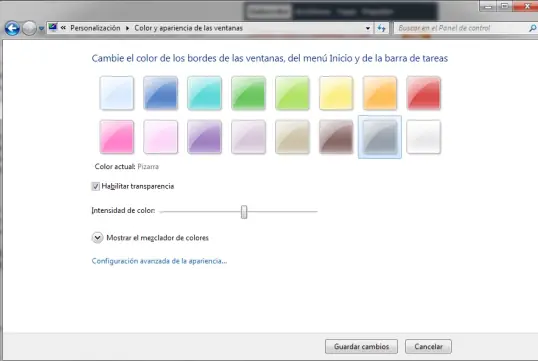Select the beige tan color swatch
The height and width of the screenshot is (361, 538).
[292, 137]
